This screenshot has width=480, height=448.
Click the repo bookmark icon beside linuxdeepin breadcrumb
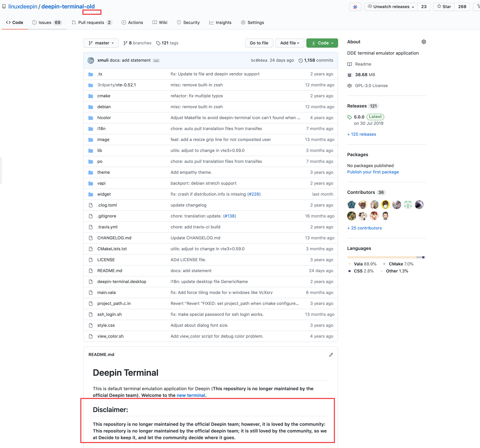click(x=4, y=6)
